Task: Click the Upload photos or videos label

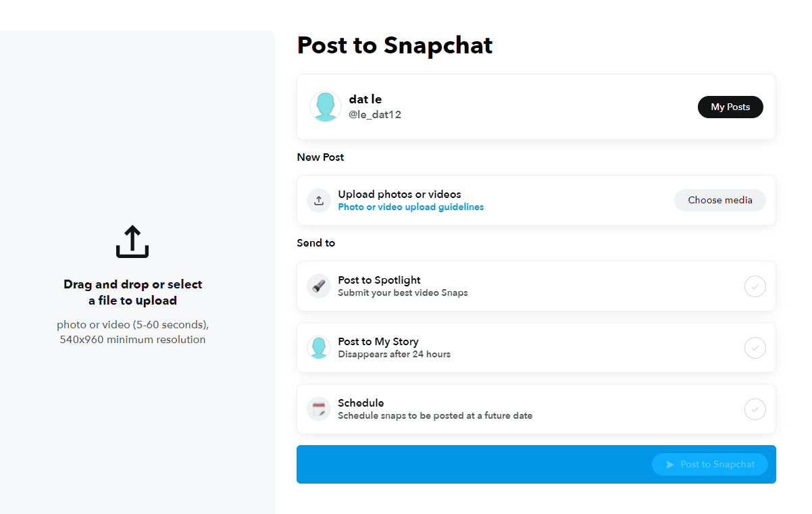Action: pyautogui.click(x=399, y=195)
